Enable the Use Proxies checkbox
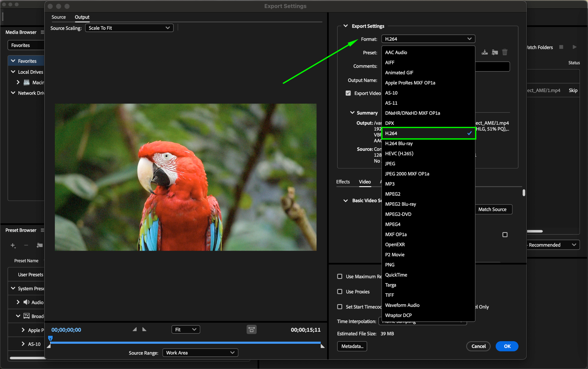 [340, 292]
